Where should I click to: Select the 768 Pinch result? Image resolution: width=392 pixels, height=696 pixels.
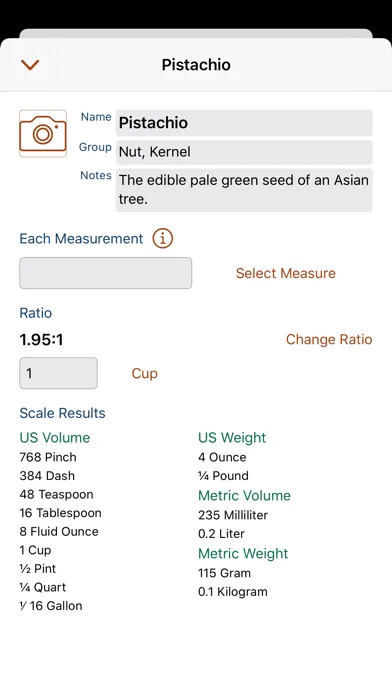(x=48, y=457)
